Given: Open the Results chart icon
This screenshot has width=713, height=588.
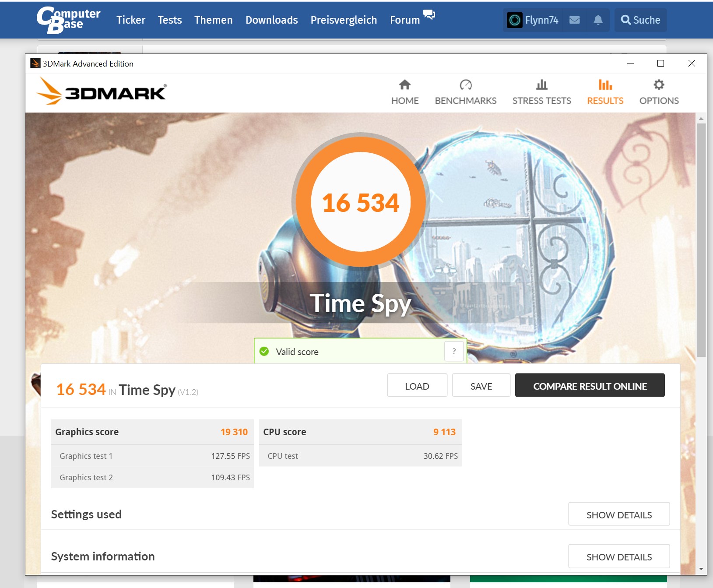Looking at the screenshot, I should click(x=605, y=85).
